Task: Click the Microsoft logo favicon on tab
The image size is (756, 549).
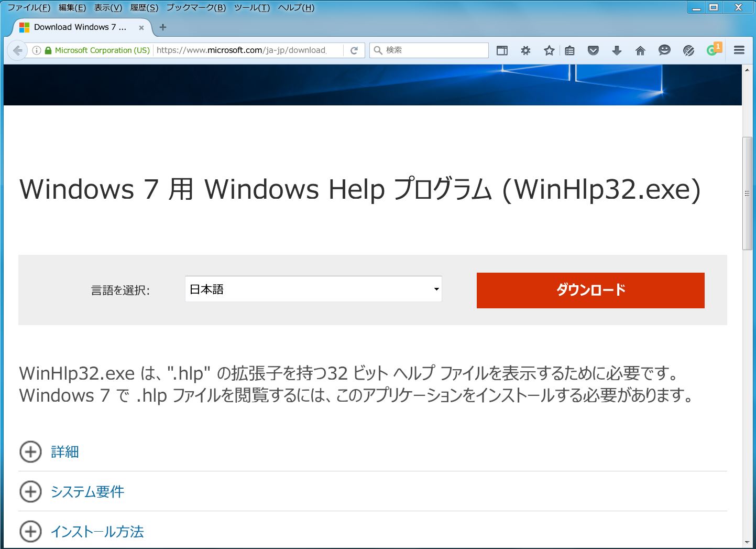Action: click(24, 27)
